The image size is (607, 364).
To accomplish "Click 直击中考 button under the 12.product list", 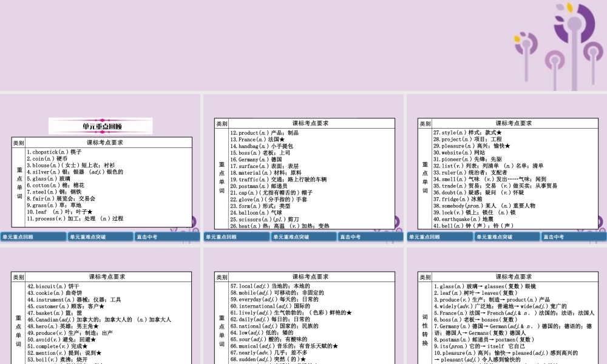I will tap(370, 237).
